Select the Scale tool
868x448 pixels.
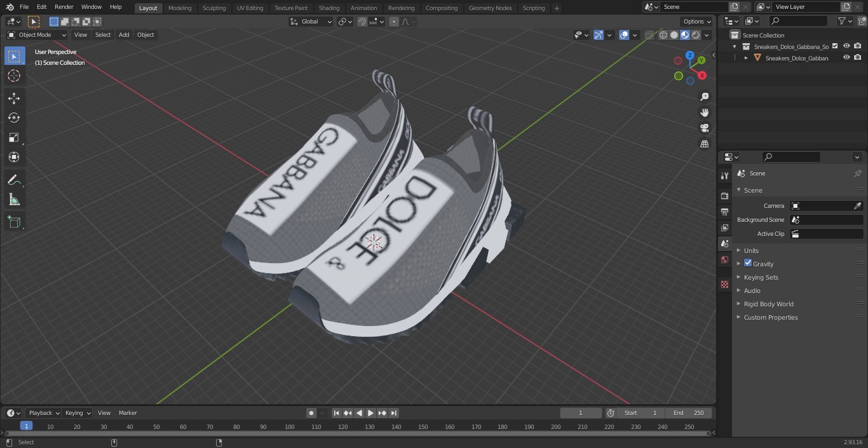(14, 137)
